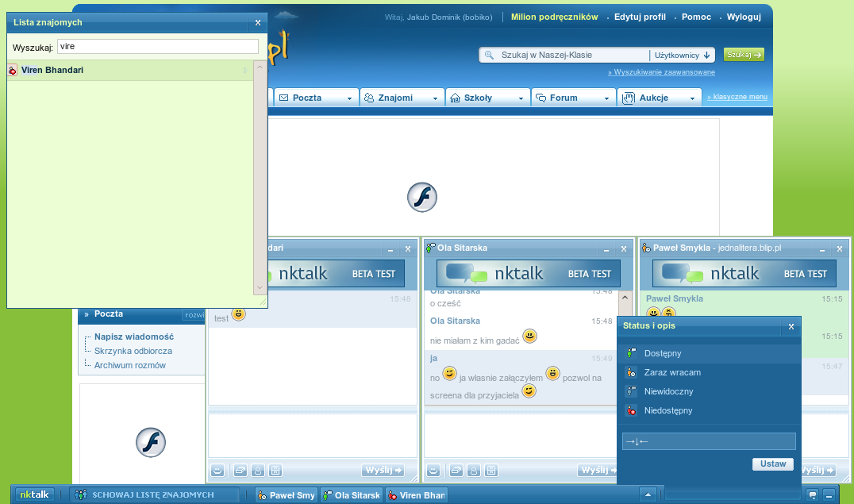Click Ola Sitarska status icon in chat header

point(430,248)
